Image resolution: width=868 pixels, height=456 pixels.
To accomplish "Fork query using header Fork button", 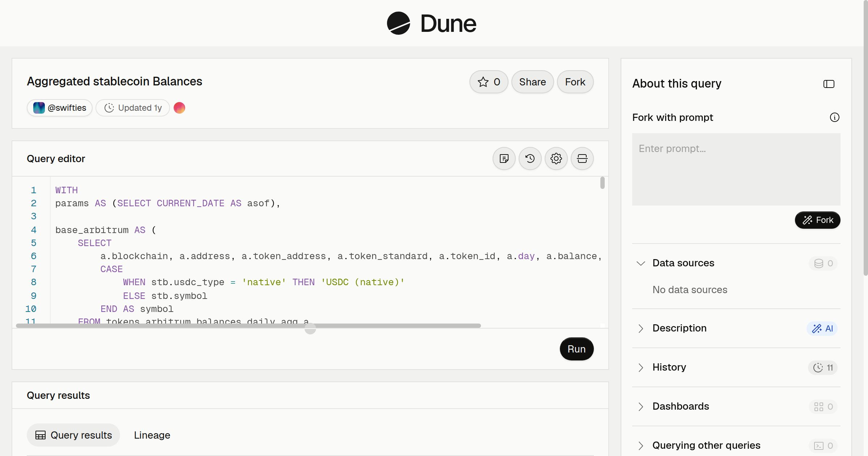I will pyautogui.click(x=575, y=82).
